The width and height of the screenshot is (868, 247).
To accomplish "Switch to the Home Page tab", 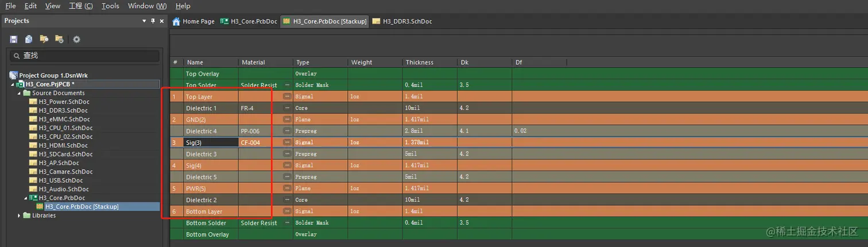I will click(193, 21).
